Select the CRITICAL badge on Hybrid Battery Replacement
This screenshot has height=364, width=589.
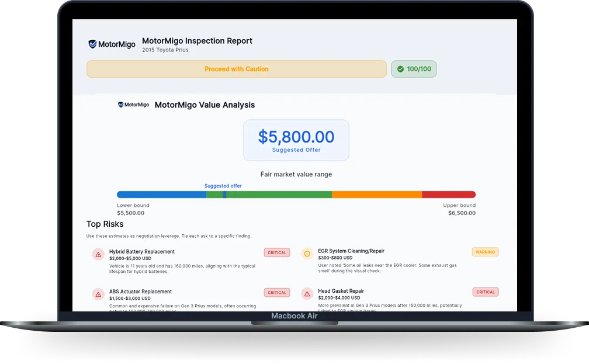pyautogui.click(x=277, y=253)
